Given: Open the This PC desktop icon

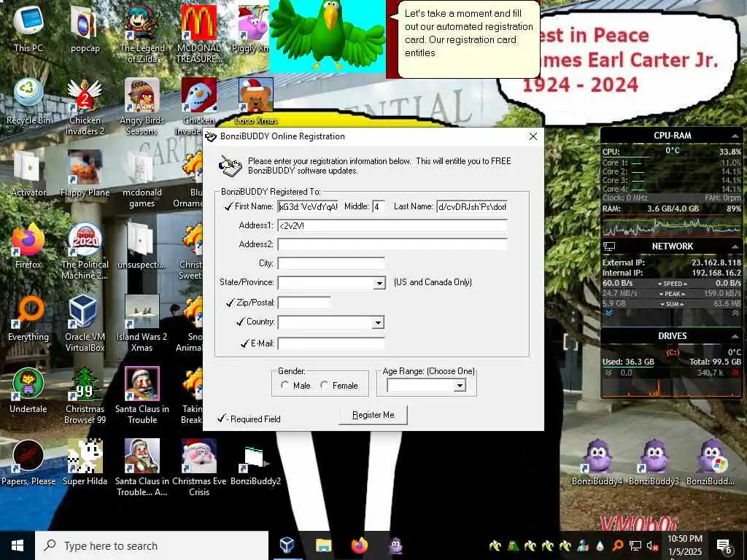Looking at the screenshot, I should click(28, 28).
